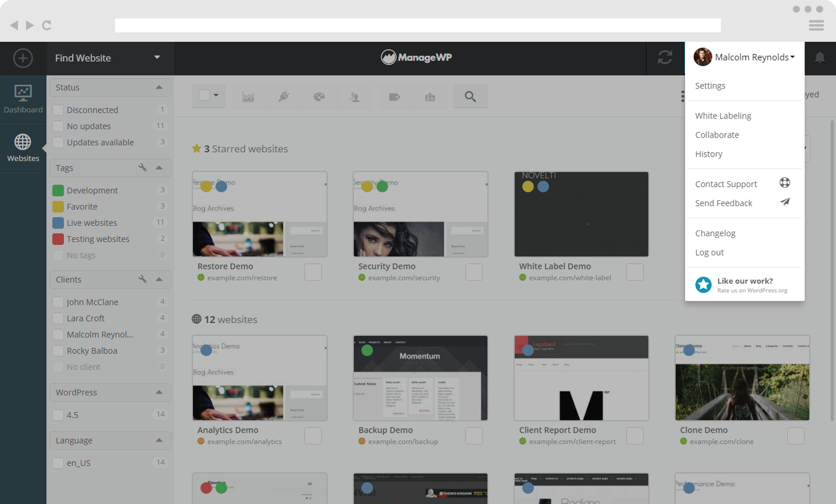Screen dimensions: 836x504
Task: Collapse the Clients filter section
Action: pyautogui.click(x=159, y=279)
